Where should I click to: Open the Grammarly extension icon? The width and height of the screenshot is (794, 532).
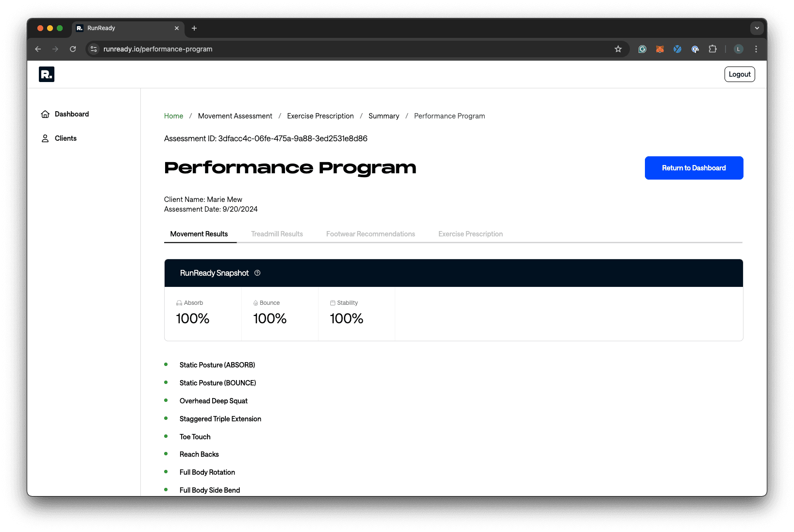click(642, 49)
